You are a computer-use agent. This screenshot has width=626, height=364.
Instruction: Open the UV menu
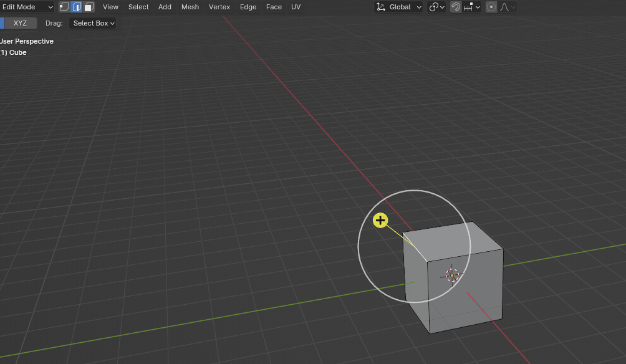(296, 7)
